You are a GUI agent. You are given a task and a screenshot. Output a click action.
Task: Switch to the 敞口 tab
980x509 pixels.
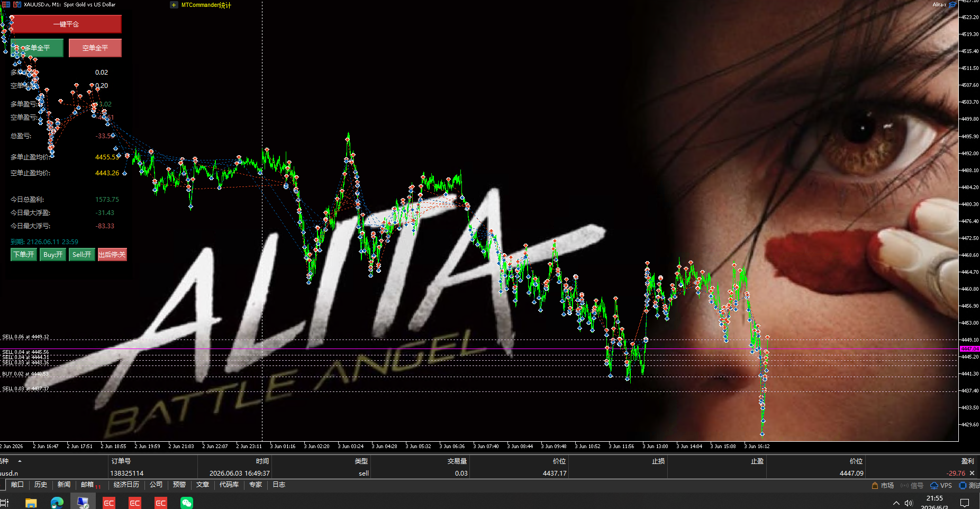[17, 485]
